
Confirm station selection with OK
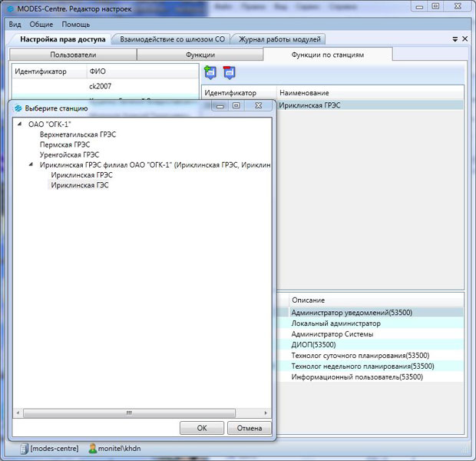pos(202,428)
